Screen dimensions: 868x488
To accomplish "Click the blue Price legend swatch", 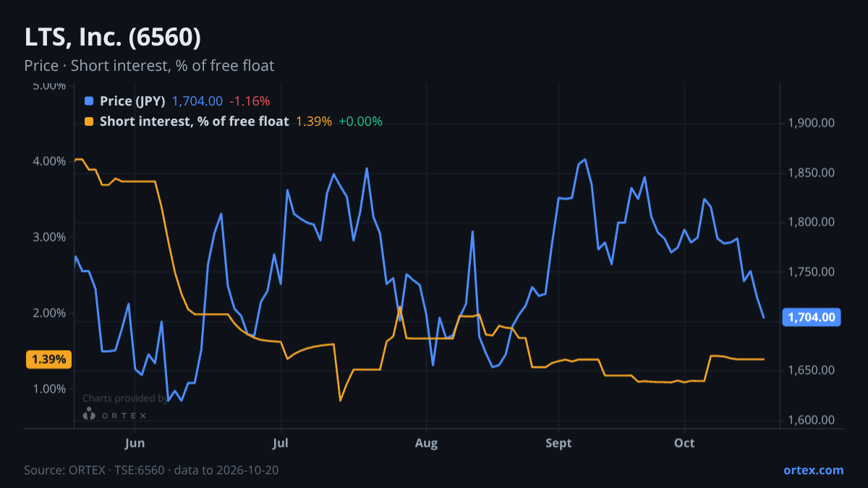I will (x=90, y=101).
